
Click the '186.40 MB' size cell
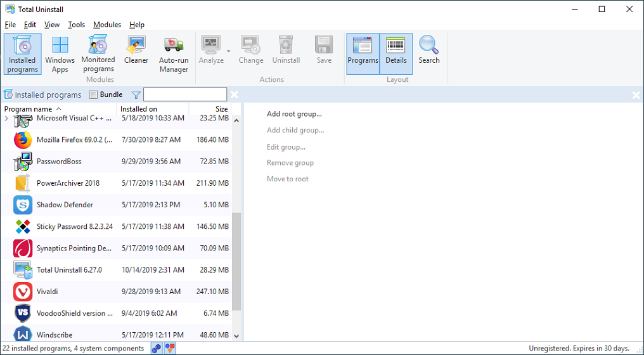[x=212, y=139]
